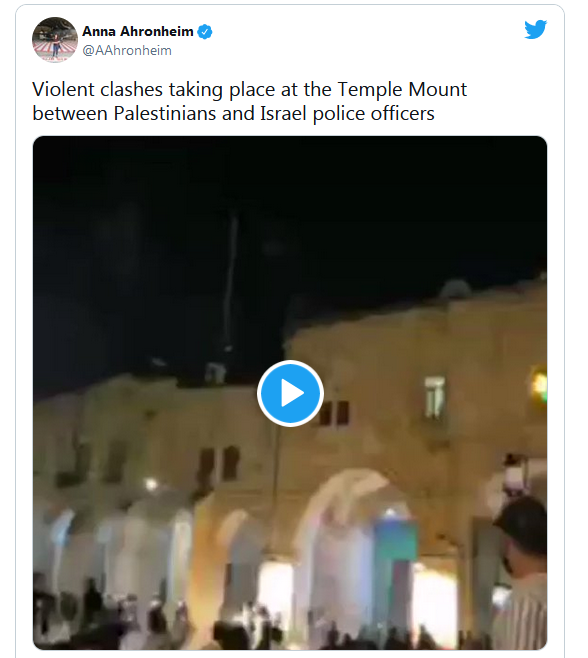
Task: Open Anna Ahronheim's round profile avatar
Action: click(x=55, y=39)
